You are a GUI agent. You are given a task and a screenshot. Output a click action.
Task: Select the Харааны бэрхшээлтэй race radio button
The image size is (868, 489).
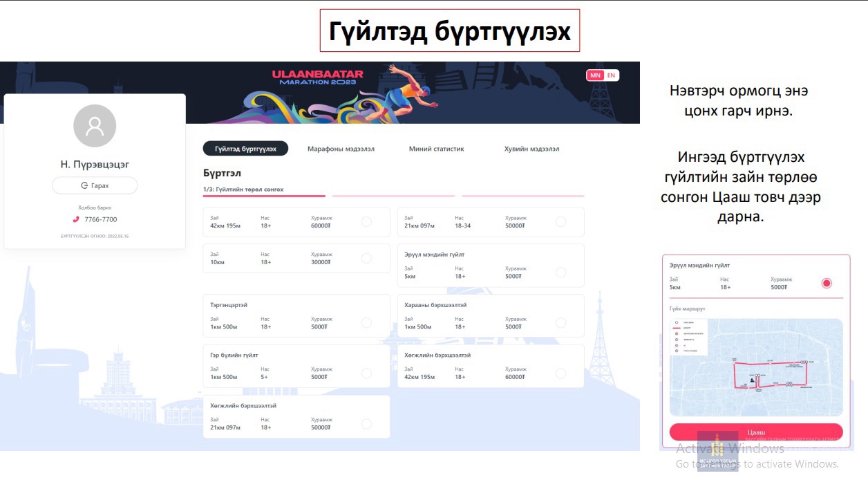[560, 322]
